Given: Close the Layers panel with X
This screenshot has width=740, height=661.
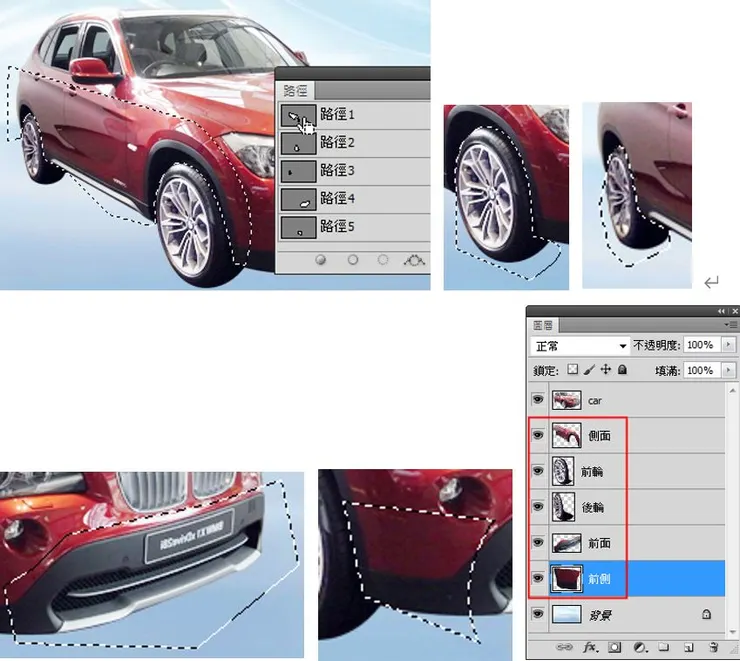Looking at the screenshot, I should pyautogui.click(x=734, y=311).
